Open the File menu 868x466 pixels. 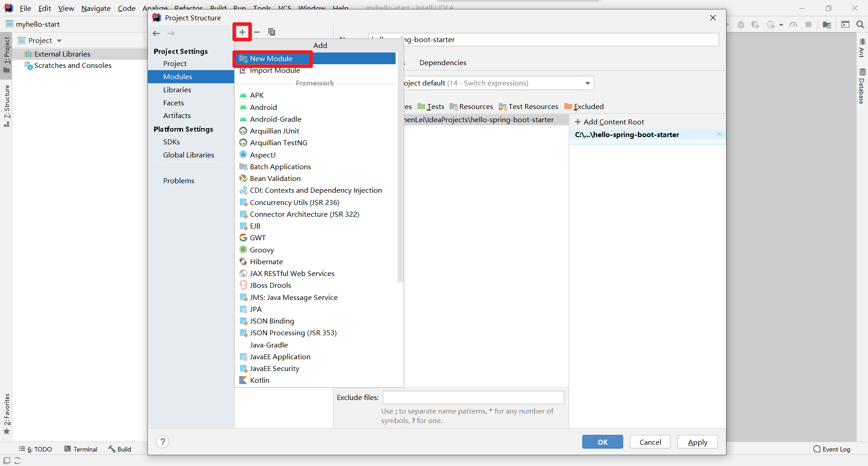coord(25,8)
